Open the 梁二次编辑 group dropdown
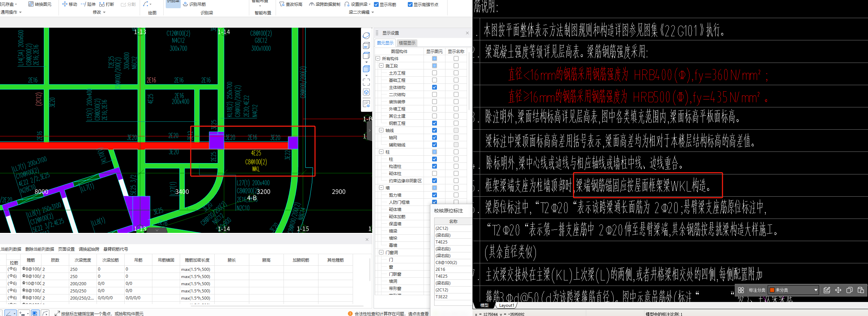Viewport: 868px width, 316px height. [361, 12]
